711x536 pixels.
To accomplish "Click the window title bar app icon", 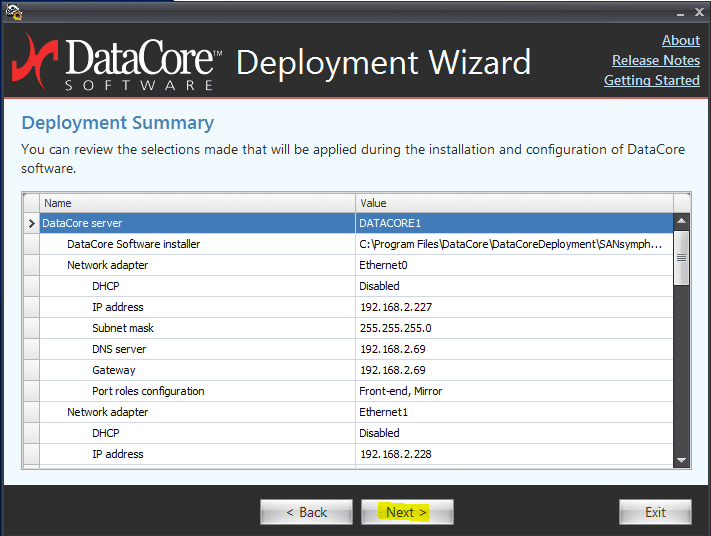I will pos(12,12).
